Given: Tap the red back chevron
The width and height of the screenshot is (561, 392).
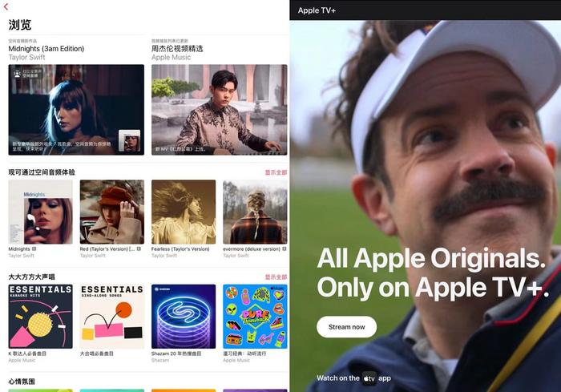Looking at the screenshot, I should coord(6,6).
